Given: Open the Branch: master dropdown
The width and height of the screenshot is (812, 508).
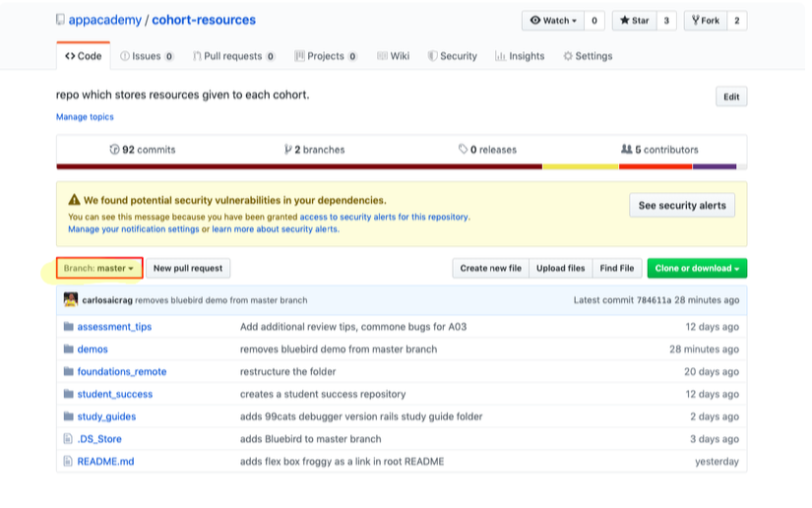Looking at the screenshot, I should [x=99, y=268].
